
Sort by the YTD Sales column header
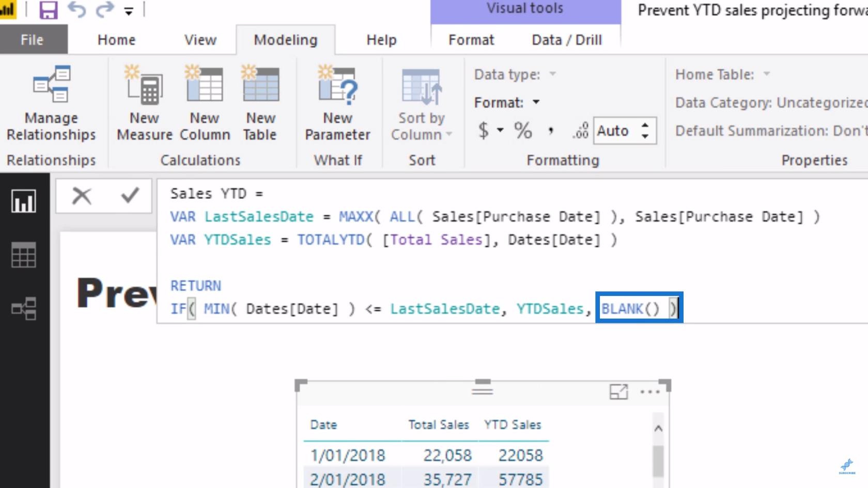click(513, 424)
